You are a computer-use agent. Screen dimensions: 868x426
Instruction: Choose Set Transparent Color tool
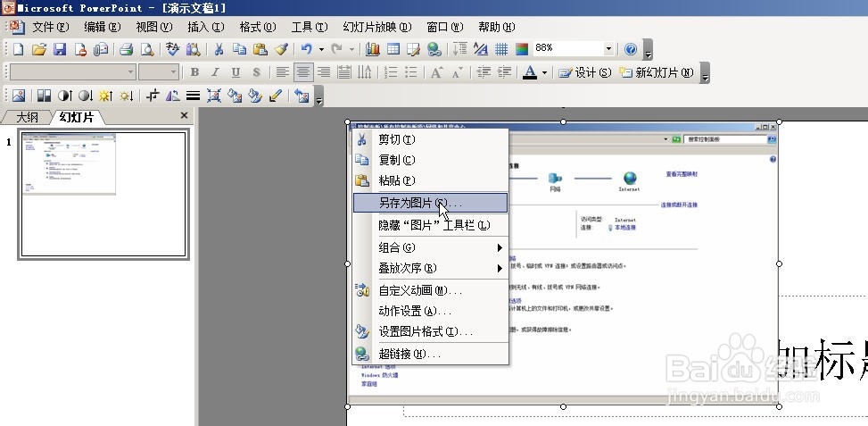tap(276, 96)
